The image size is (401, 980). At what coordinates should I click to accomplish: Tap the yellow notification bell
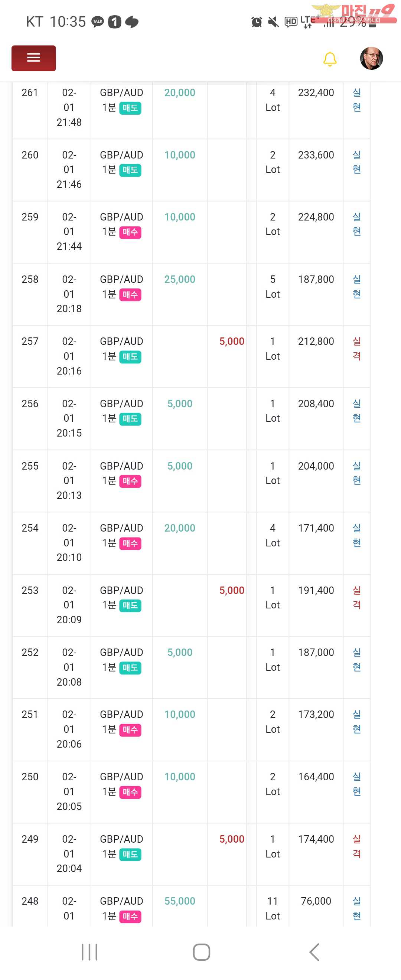(x=329, y=59)
